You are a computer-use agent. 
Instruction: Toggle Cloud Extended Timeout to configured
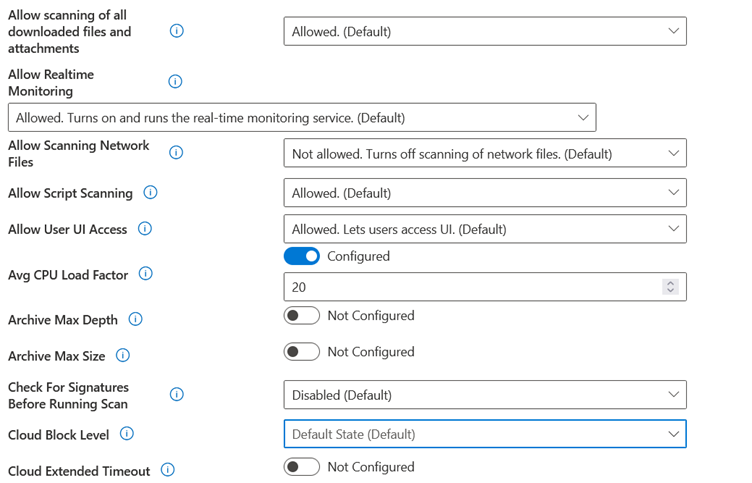[x=302, y=467]
